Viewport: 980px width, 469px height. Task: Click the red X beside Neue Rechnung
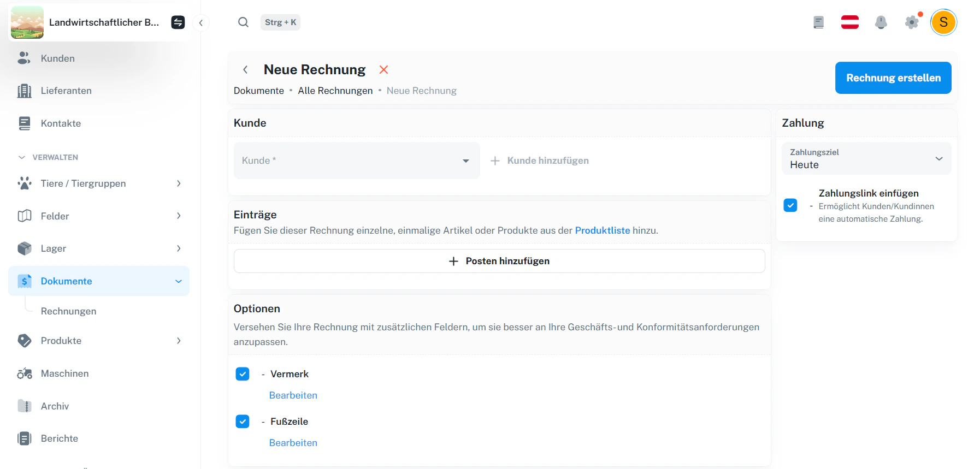tap(383, 70)
